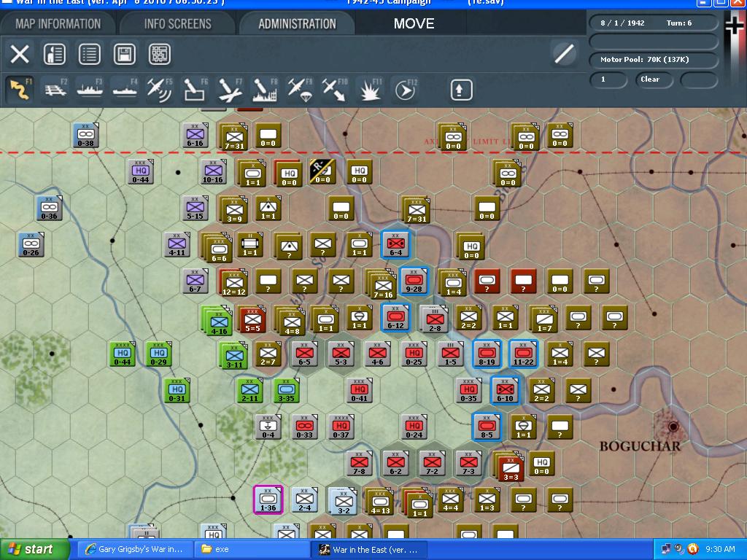Image resolution: width=747 pixels, height=560 pixels.
Task: Open the report-with-person icon in Administration row
Action: (54, 54)
